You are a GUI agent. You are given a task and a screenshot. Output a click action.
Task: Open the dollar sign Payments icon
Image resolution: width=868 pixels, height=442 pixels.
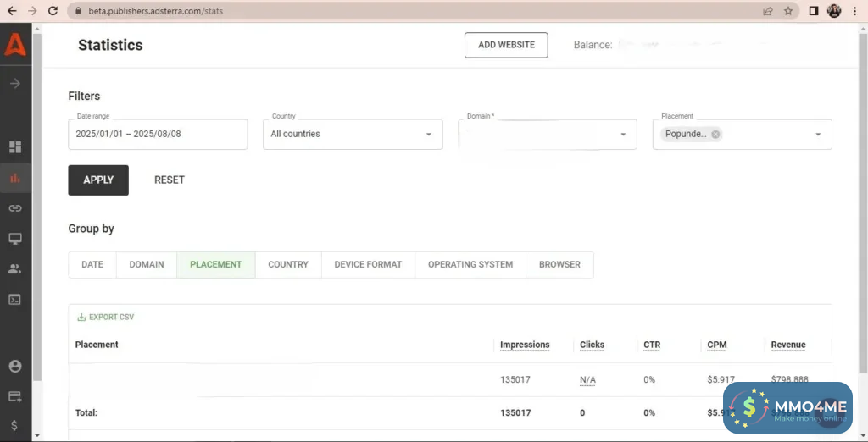click(15, 425)
